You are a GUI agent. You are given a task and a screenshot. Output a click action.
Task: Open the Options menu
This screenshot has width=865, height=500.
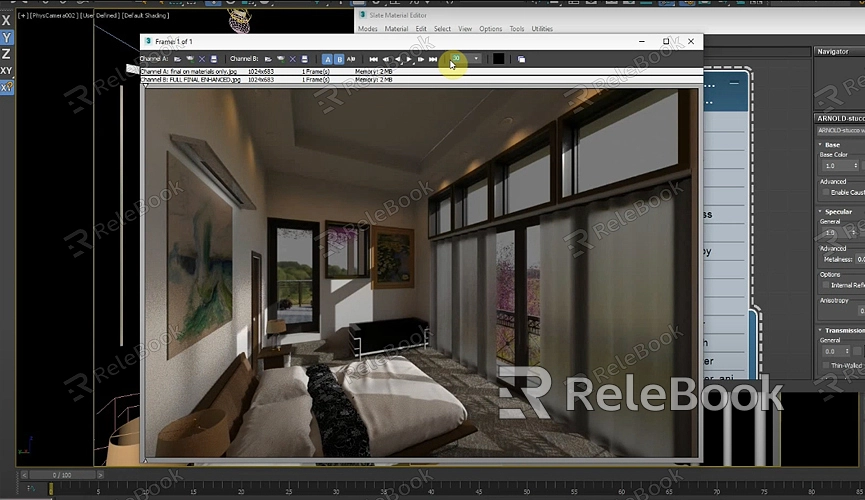pos(490,29)
